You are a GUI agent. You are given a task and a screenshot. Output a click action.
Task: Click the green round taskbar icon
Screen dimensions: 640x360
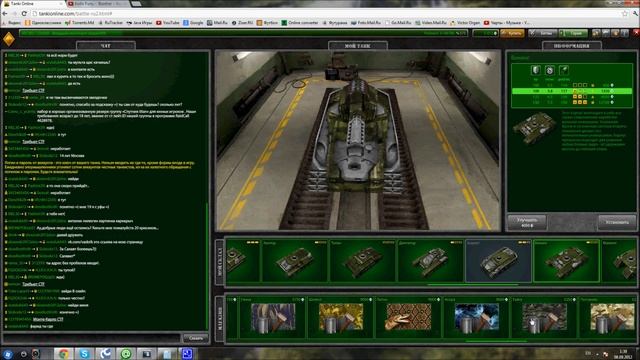coord(126,354)
